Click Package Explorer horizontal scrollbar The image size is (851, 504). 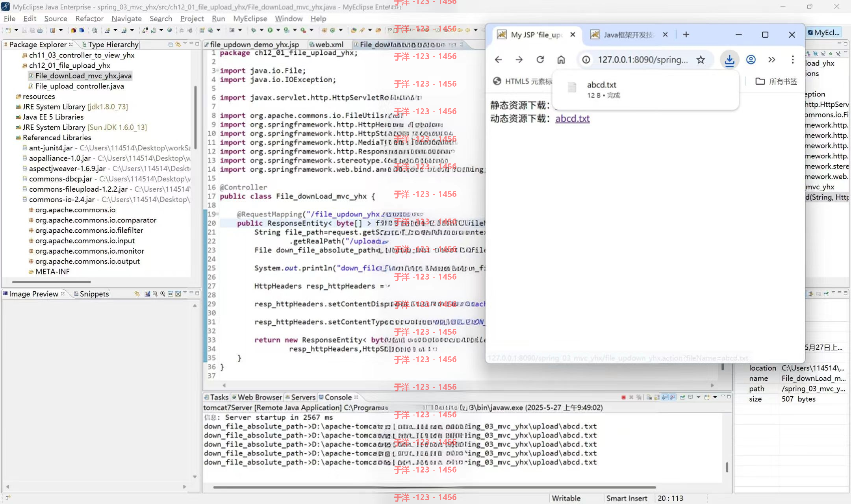tap(51, 282)
